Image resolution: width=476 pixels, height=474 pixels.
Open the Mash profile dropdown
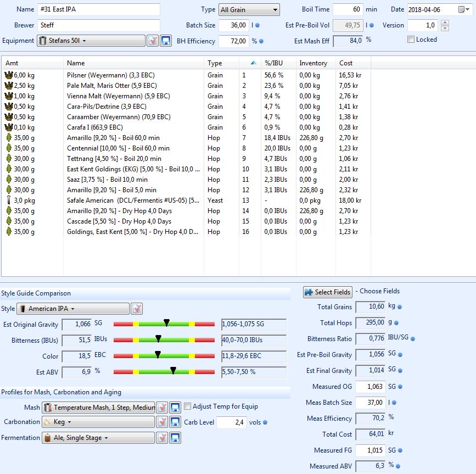[x=99, y=407]
